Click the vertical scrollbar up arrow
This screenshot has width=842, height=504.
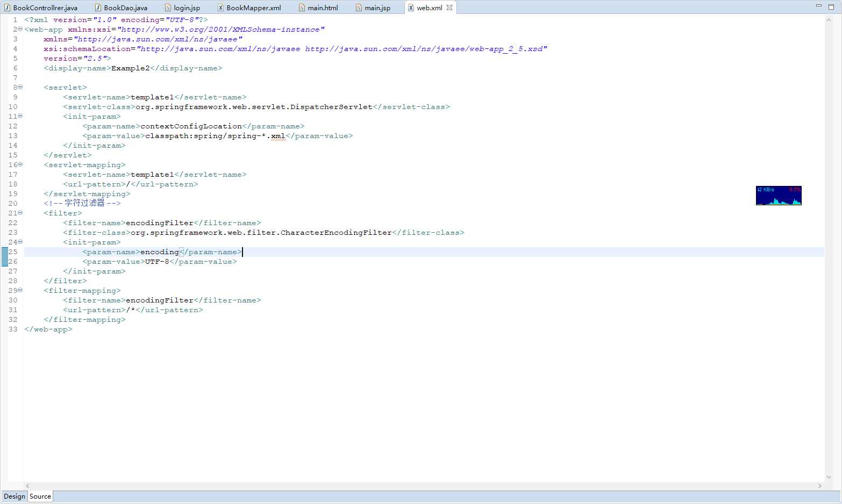(829, 20)
